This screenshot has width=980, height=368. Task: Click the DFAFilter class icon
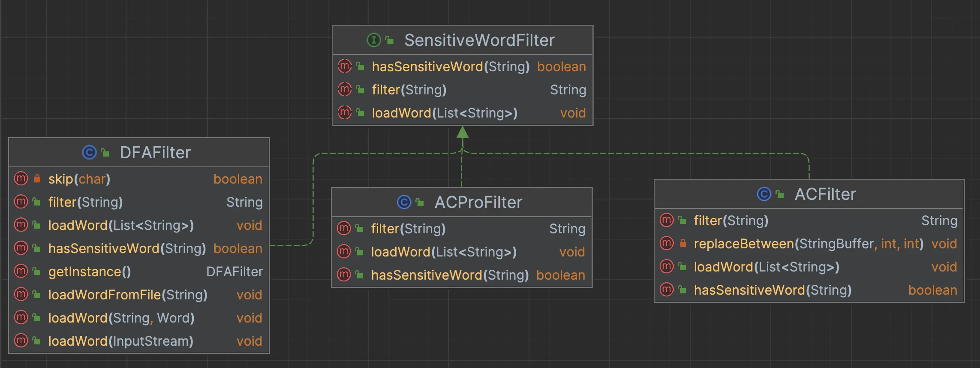(89, 152)
